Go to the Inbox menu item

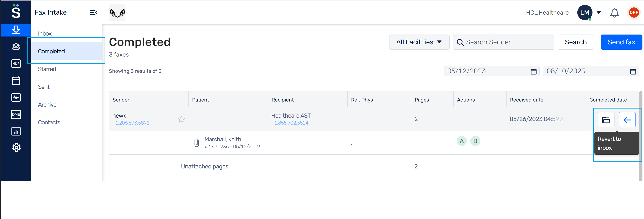(45, 34)
